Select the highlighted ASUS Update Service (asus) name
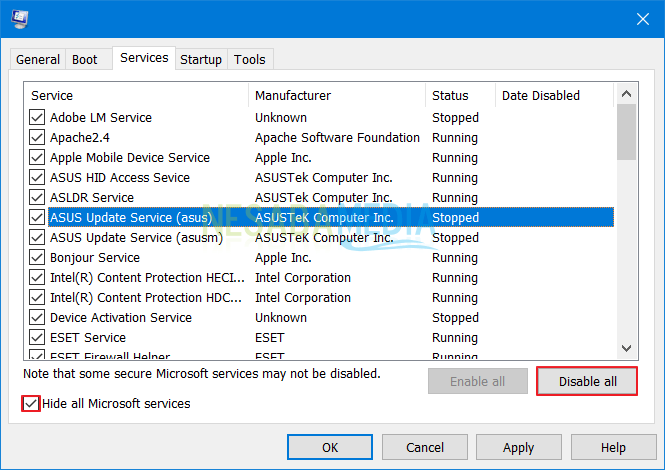The width and height of the screenshot is (665, 470). (x=131, y=218)
